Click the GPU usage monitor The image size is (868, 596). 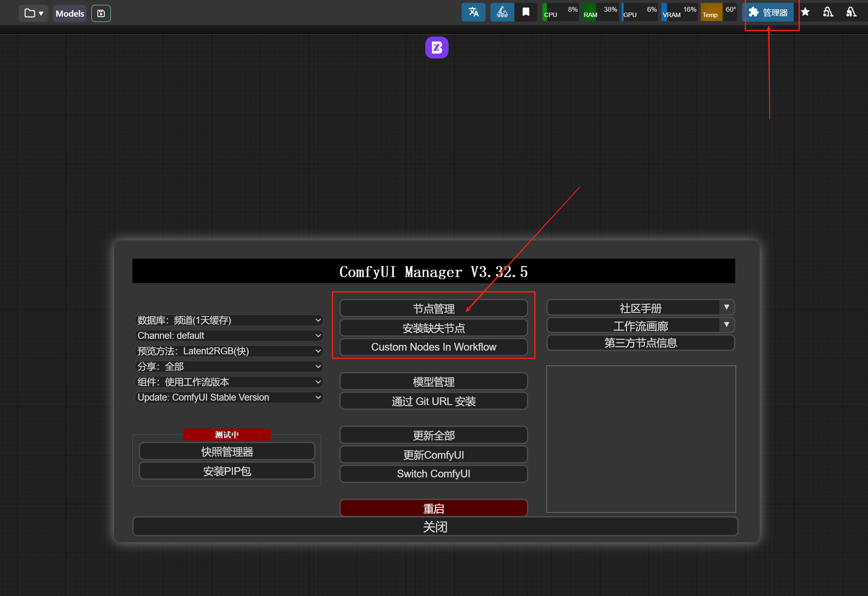pos(640,12)
